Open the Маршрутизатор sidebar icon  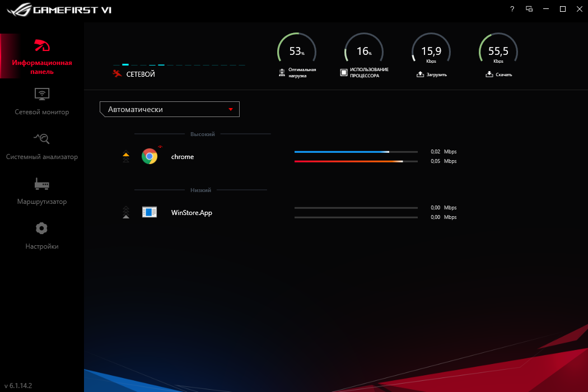tap(41, 184)
